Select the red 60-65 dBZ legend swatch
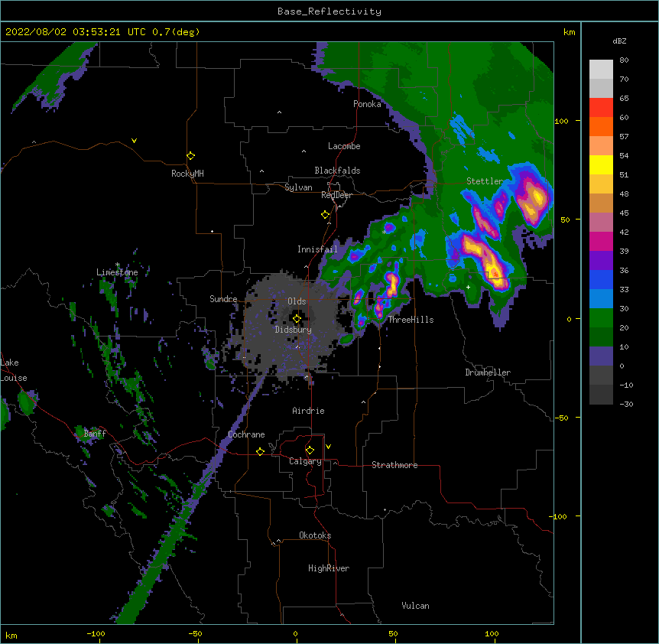This screenshot has height=644, width=659. point(601,108)
